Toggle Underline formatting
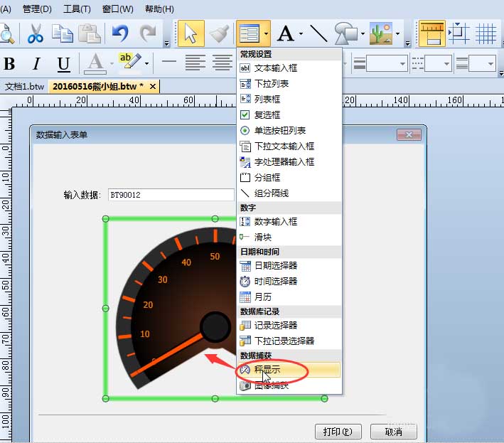 pyautogui.click(x=63, y=63)
